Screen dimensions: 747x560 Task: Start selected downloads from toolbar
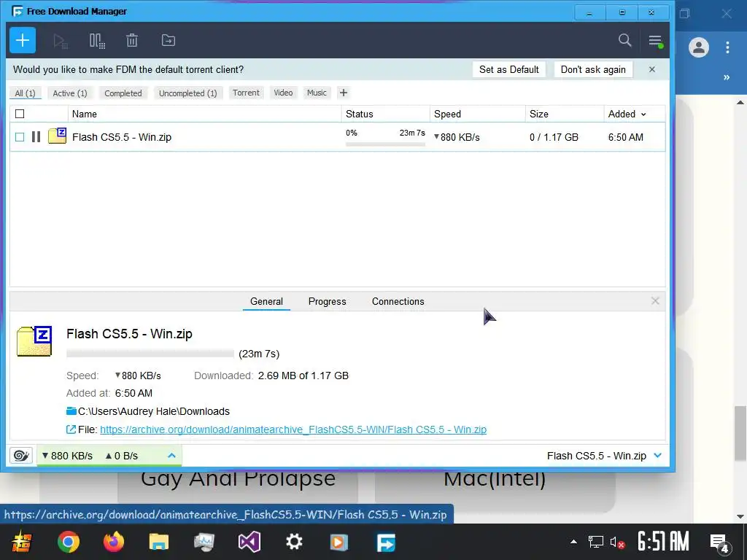60,41
